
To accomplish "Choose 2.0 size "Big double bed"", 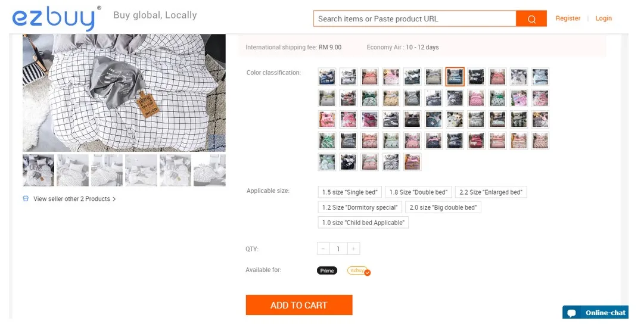I will click(x=443, y=207).
